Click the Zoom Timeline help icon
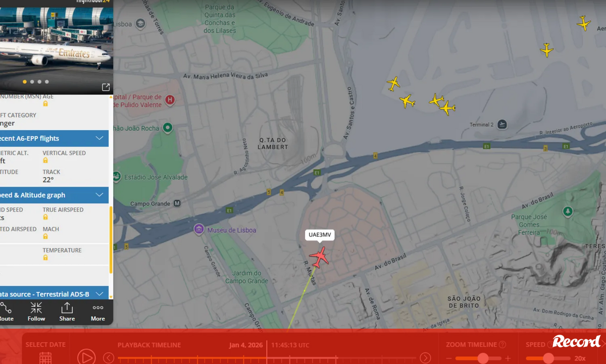Screen dimensions: 606x364 pos(502,345)
